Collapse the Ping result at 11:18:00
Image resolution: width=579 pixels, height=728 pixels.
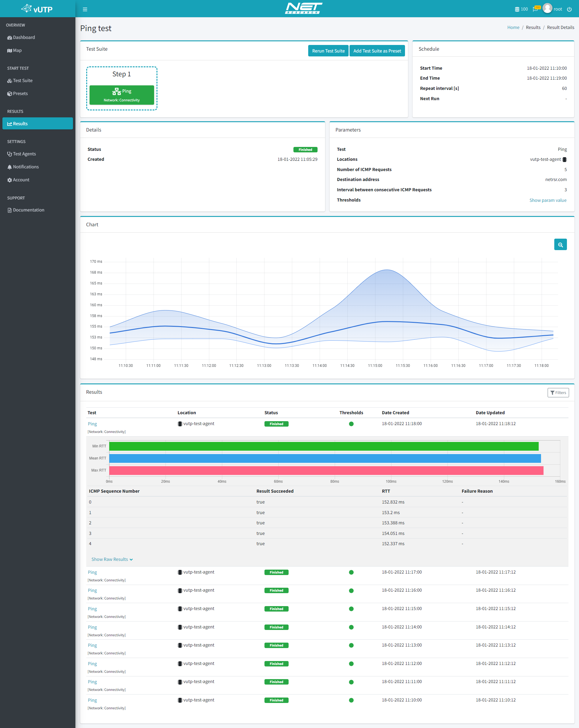coord(92,424)
